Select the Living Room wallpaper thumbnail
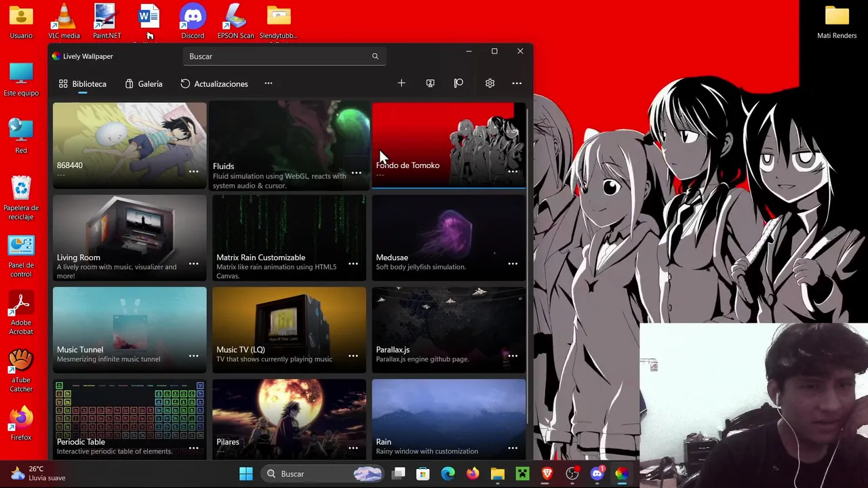 tap(130, 237)
